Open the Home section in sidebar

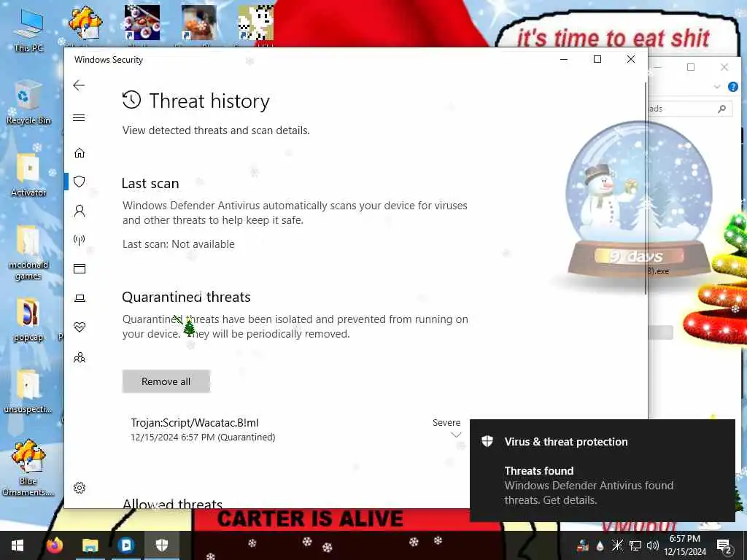click(79, 152)
